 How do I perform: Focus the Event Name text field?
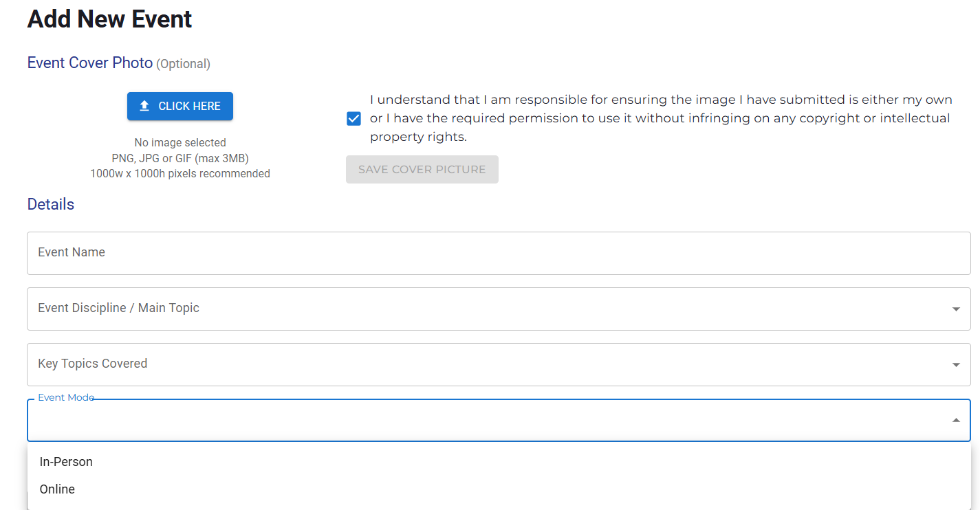click(499, 253)
